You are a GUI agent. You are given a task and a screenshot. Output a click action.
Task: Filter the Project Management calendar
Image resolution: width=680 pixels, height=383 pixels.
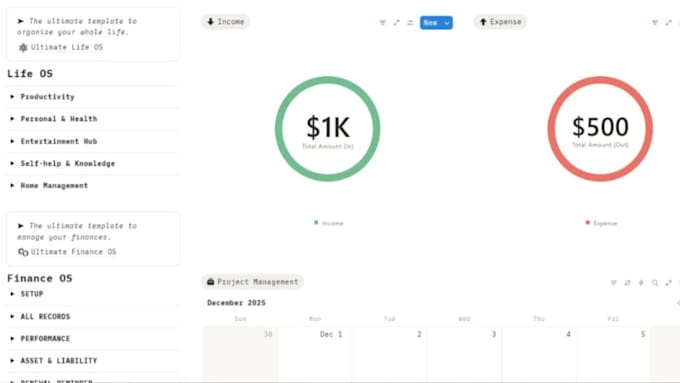click(x=613, y=283)
